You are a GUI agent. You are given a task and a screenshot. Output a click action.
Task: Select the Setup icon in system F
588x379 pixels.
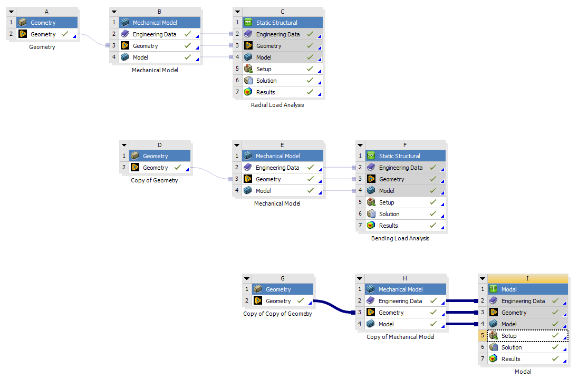tap(371, 202)
